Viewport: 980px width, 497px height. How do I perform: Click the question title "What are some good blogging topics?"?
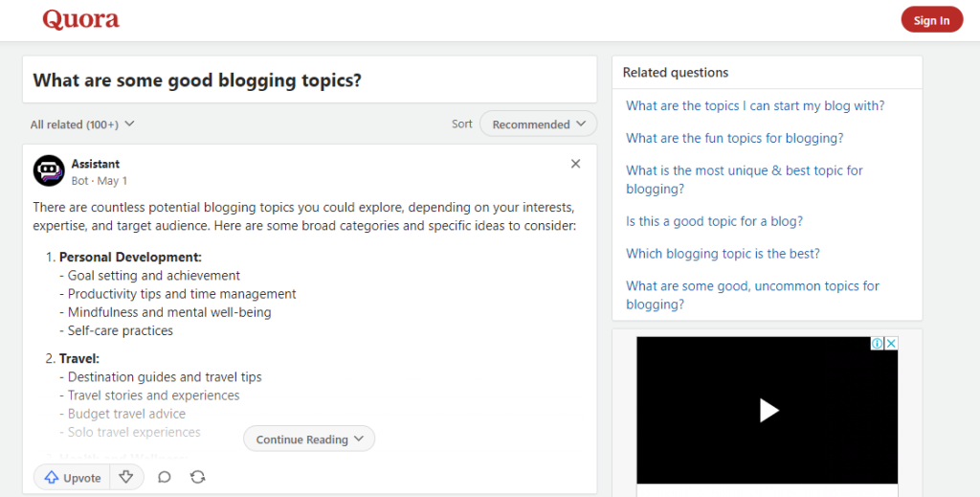[197, 80]
